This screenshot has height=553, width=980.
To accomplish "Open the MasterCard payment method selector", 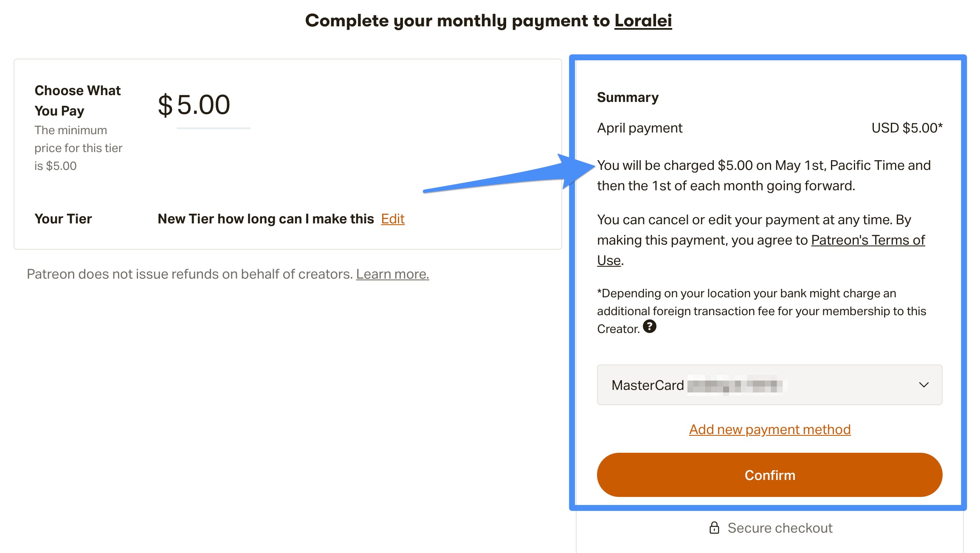I will pos(769,385).
